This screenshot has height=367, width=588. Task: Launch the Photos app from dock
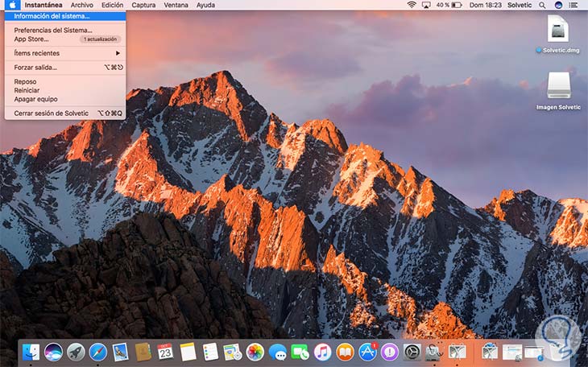pyautogui.click(x=255, y=352)
